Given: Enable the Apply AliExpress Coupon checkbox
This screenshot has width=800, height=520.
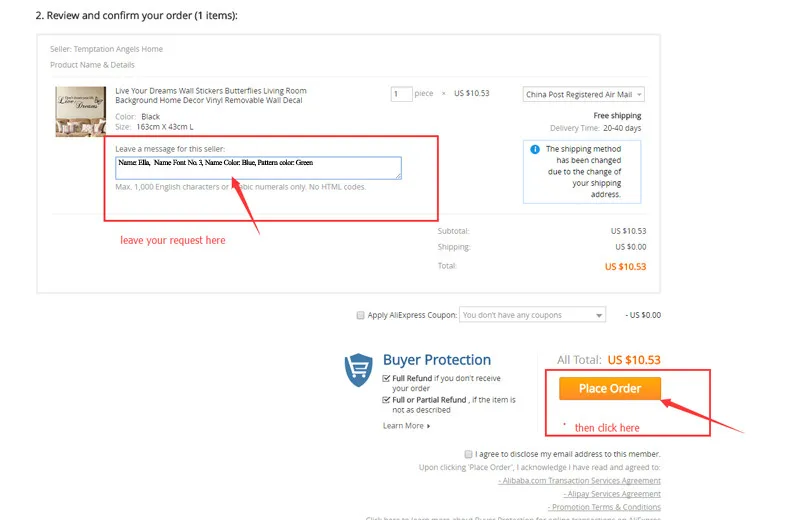Looking at the screenshot, I should pyautogui.click(x=361, y=315).
